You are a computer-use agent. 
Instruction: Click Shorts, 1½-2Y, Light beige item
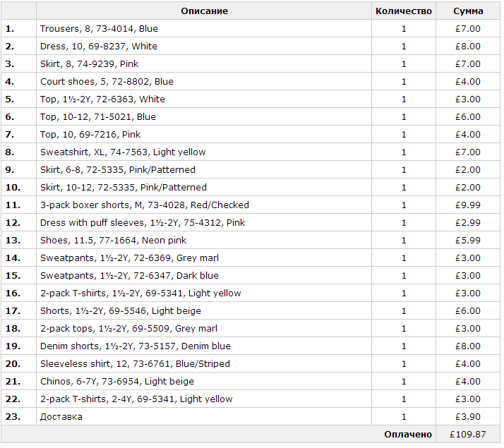coord(121,311)
